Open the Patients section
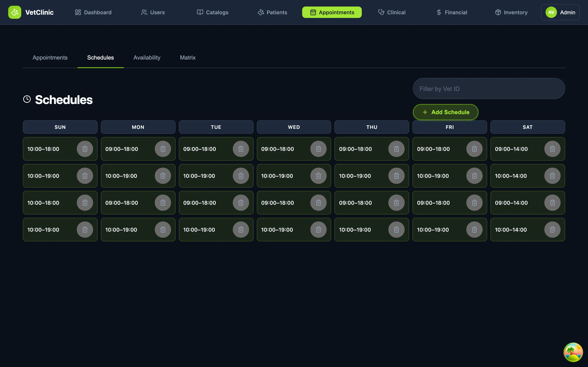Screen dimensions: 588x367 point(272,12)
